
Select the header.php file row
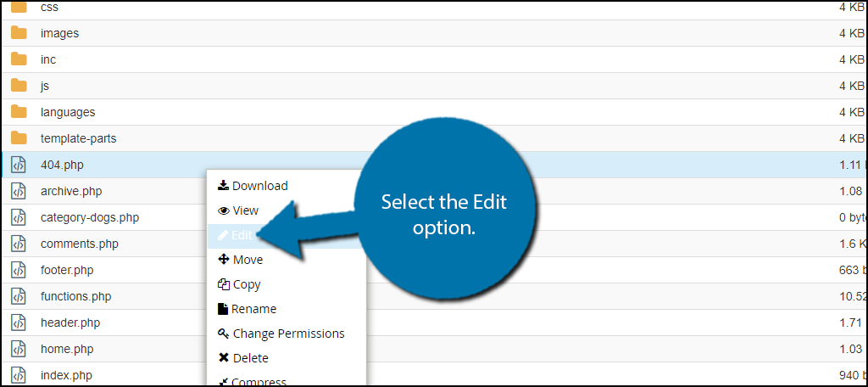(x=434, y=322)
